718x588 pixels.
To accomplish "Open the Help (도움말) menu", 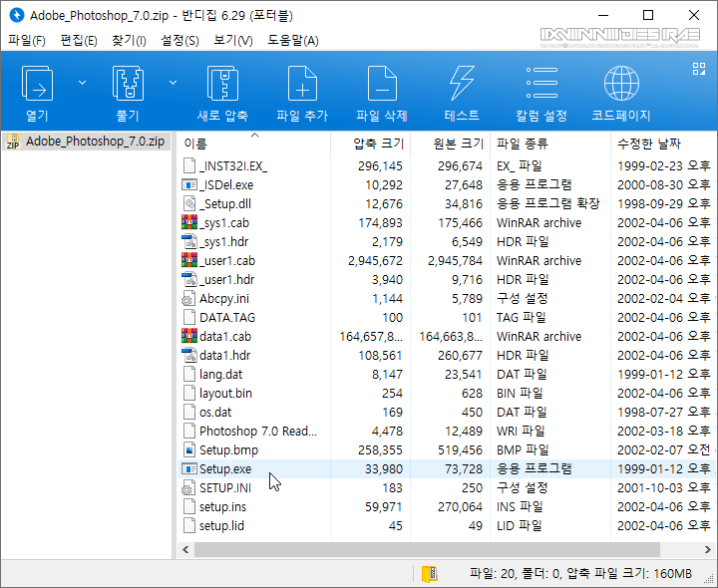I will click(x=293, y=41).
